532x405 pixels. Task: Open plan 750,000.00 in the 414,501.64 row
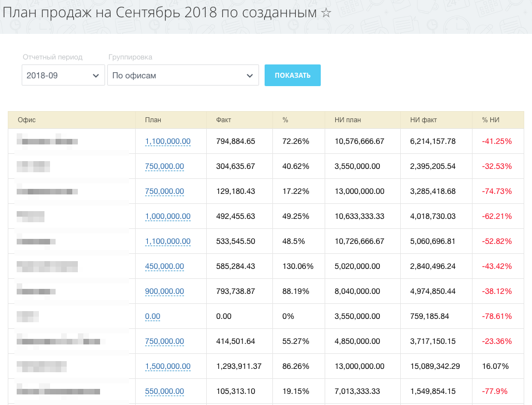coord(165,341)
